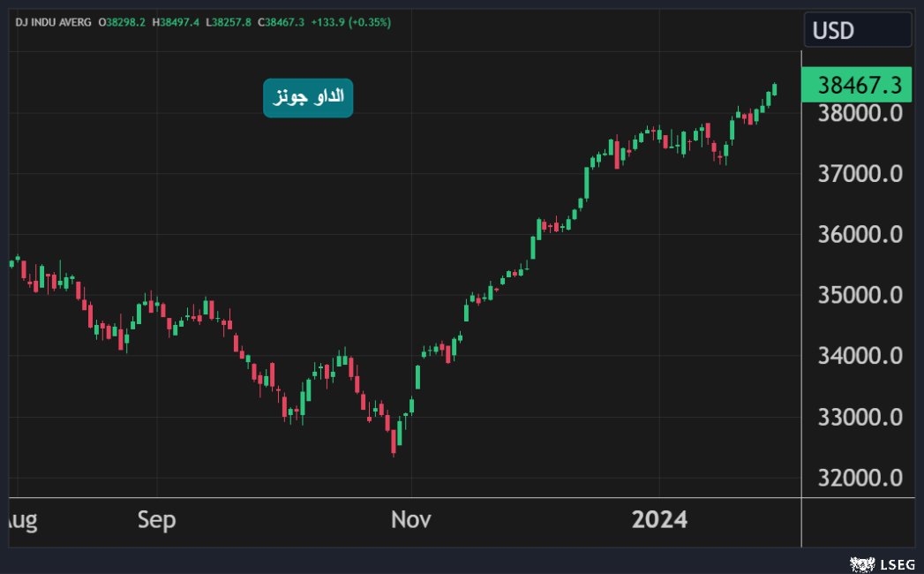The image size is (924, 574).
Task: Click the 34000.0 price axis label
Action: pos(860,356)
